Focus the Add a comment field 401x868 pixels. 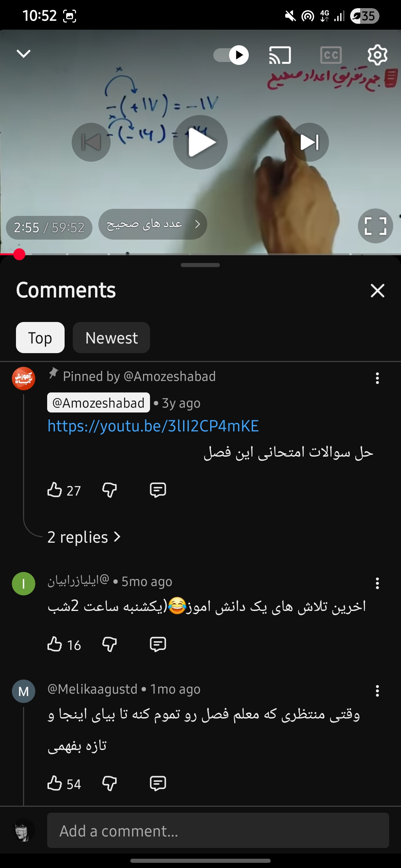[x=218, y=830]
